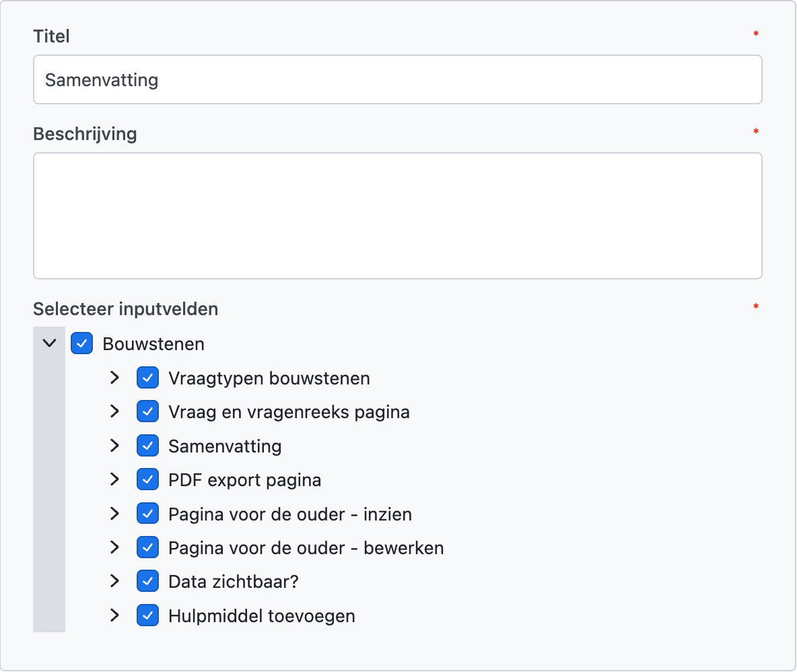Expand Hulpmiddel toevoegen tree item
The image size is (797, 672).
tap(114, 615)
